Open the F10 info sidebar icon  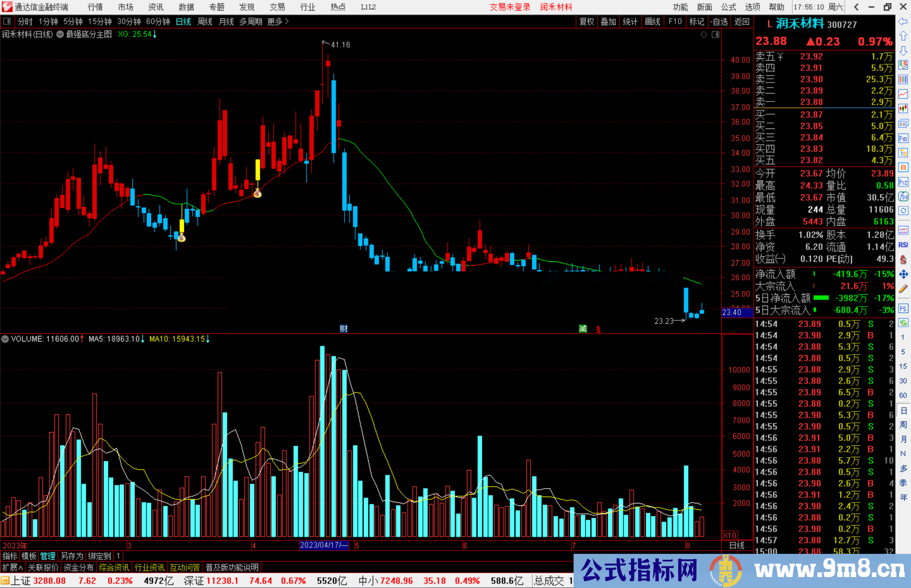click(903, 139)
